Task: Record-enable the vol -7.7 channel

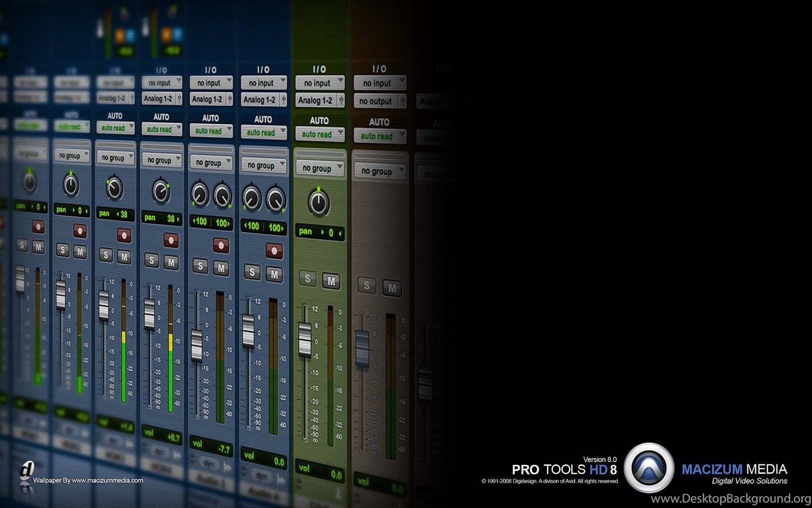Action: pyautogui.click(x=221, y=245)
